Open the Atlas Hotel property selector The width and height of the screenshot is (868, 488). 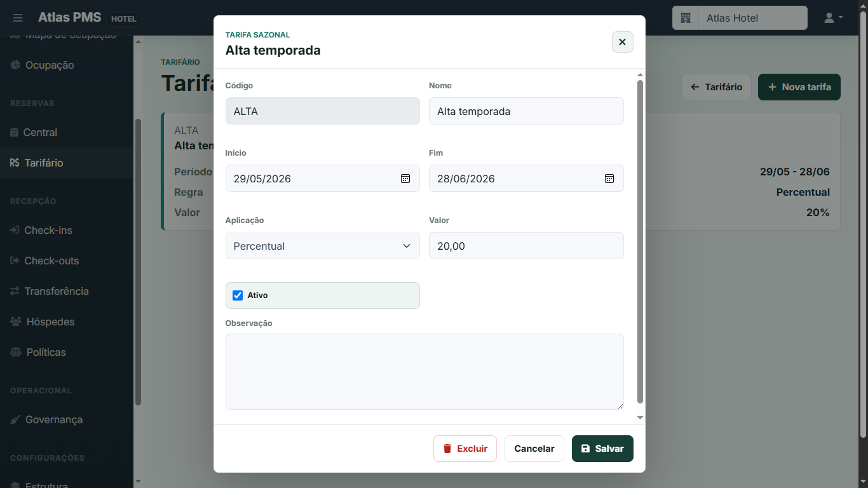click(x=740, y=18)
